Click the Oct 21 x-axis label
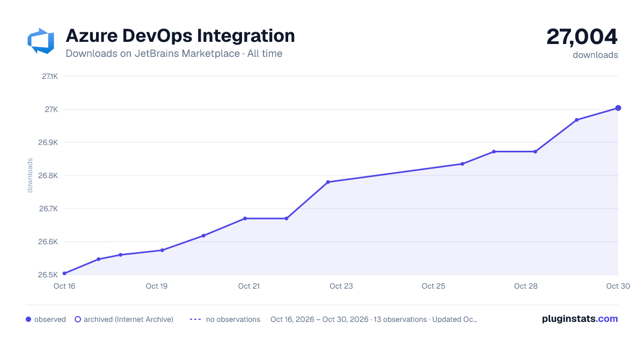 click(249, 286)
